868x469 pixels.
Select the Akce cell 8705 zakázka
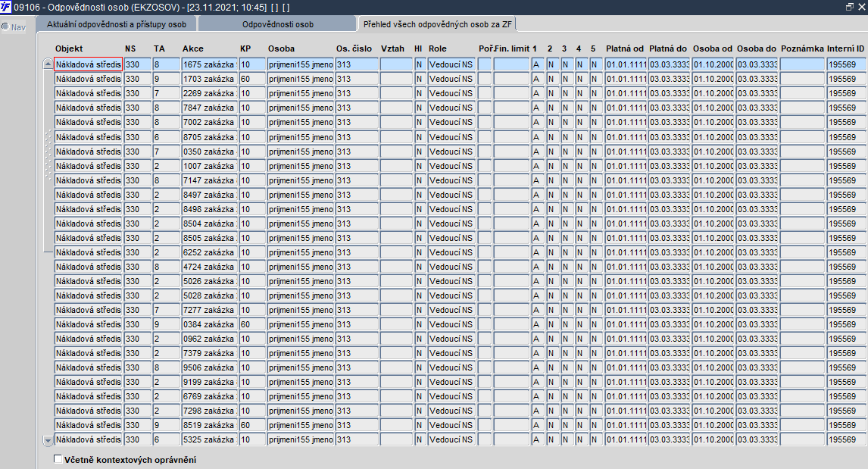click(209, 137)
